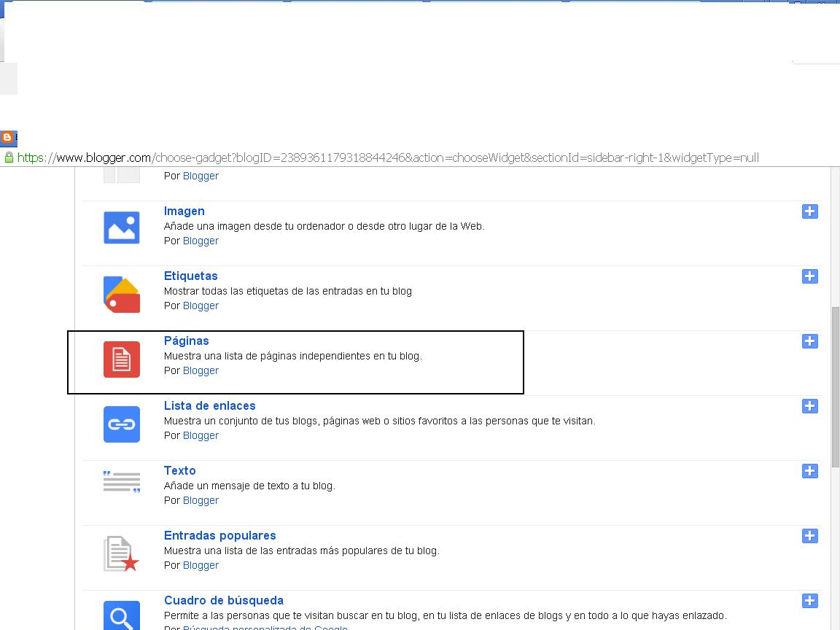Viewport: 840px width, 630px height.
Task: Click the blogger.com URL in address bar
Action: (388, 157)
